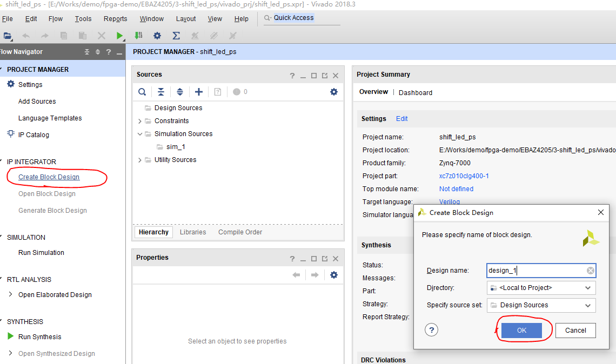The image size is (616, 364).
Task: Click the Undo toolbar arrow
Action: 26,36
